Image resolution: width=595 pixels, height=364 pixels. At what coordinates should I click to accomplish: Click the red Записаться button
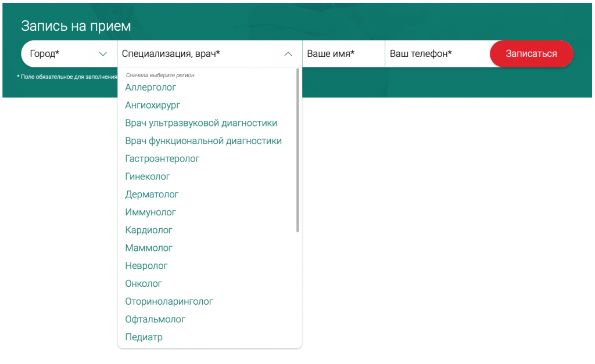[x=531, y=54]
